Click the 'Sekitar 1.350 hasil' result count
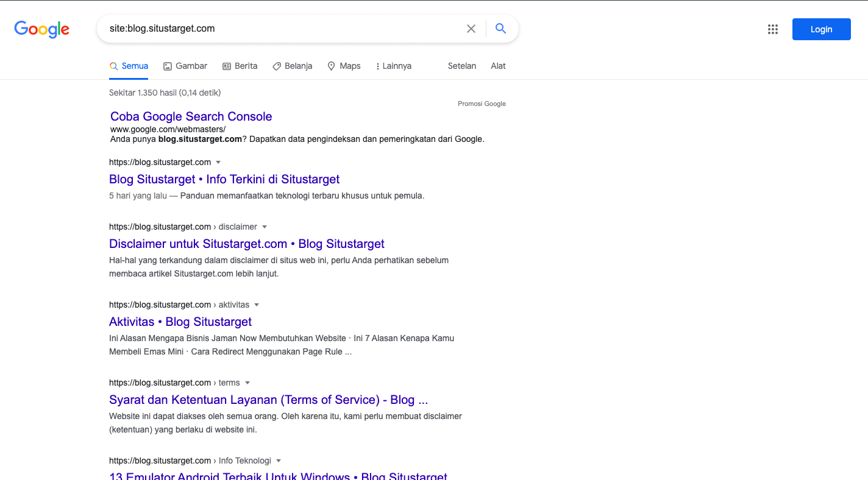 (x=165, y=93)
